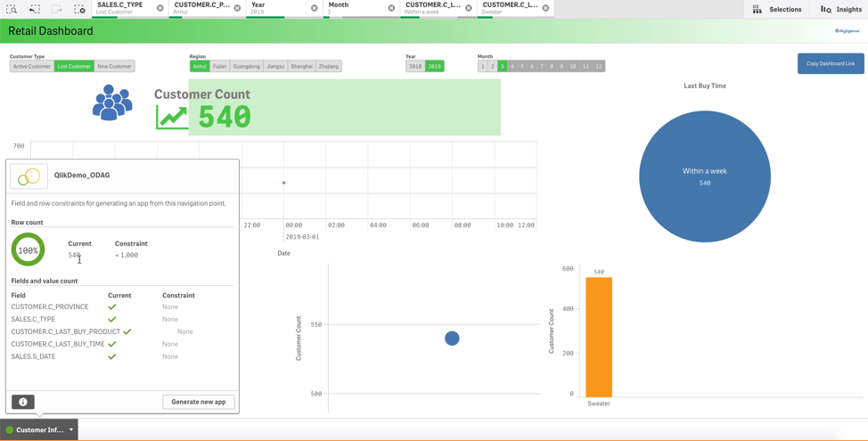Open the smart search selections tool
Screen dimensions: 868x441
pyautogui.click(x=12, y=9)
